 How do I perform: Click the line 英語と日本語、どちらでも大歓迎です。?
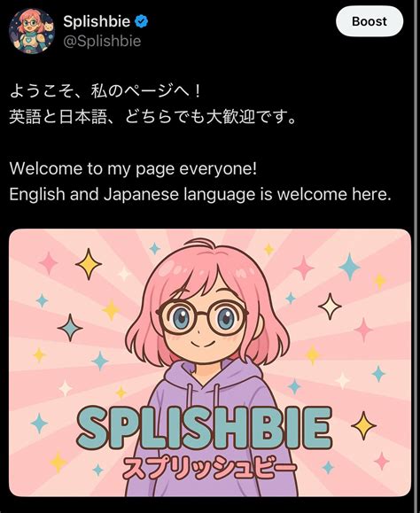152,117
